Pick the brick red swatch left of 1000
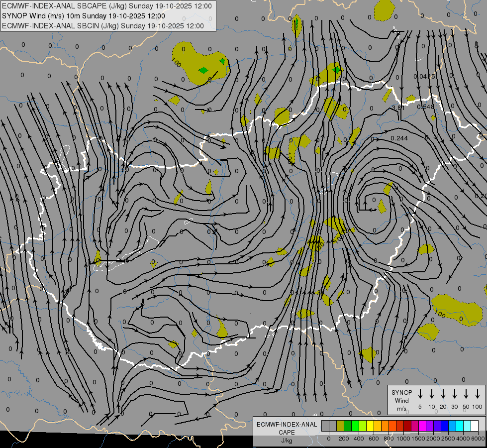 [x=400, y=426]
